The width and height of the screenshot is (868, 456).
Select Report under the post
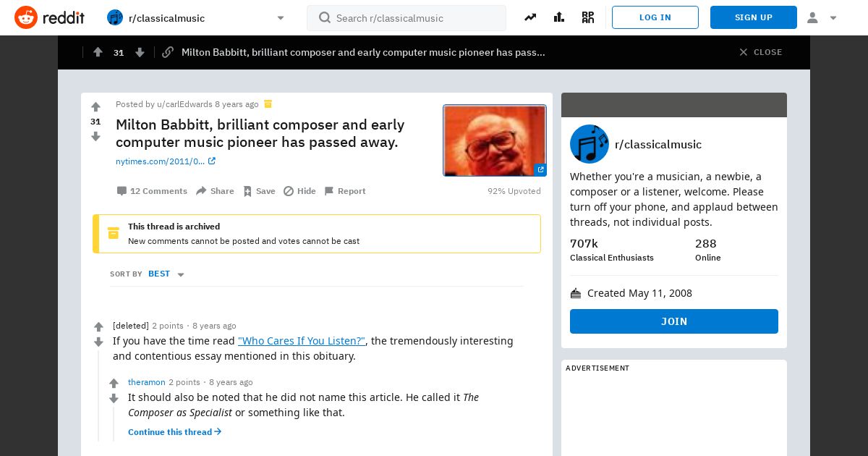(x=344, y=191)
